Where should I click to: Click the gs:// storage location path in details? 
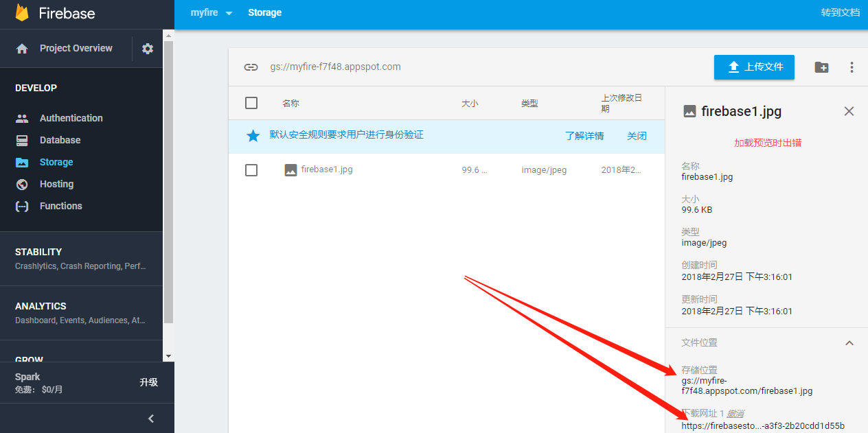746,386
